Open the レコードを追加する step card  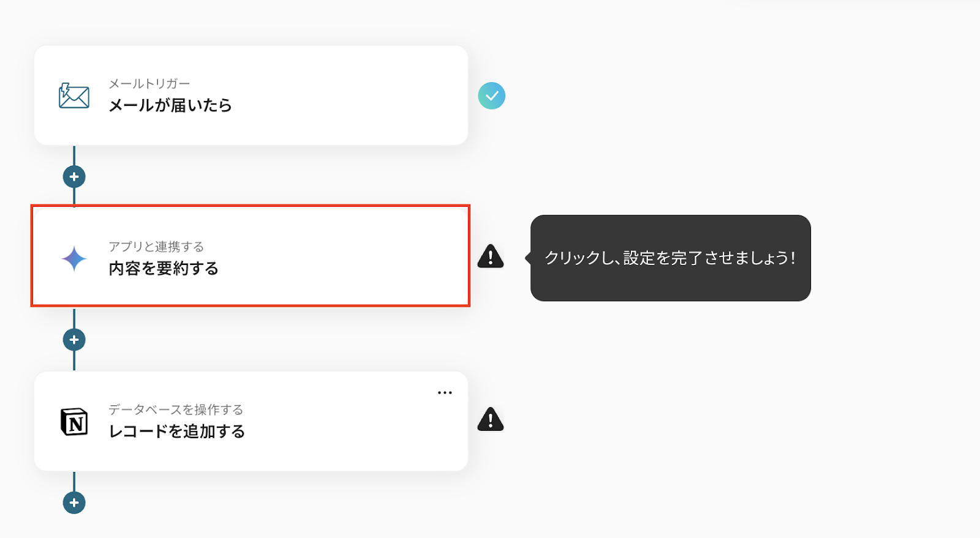(251, 421)
